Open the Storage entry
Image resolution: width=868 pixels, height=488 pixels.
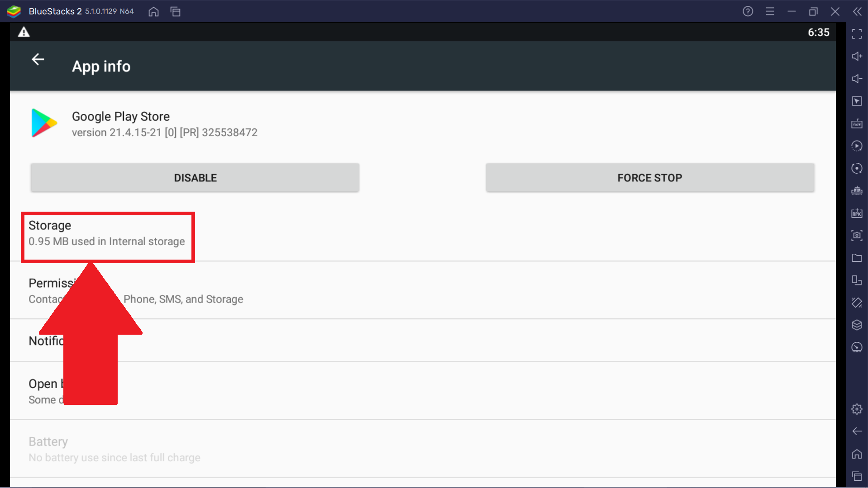423,233
